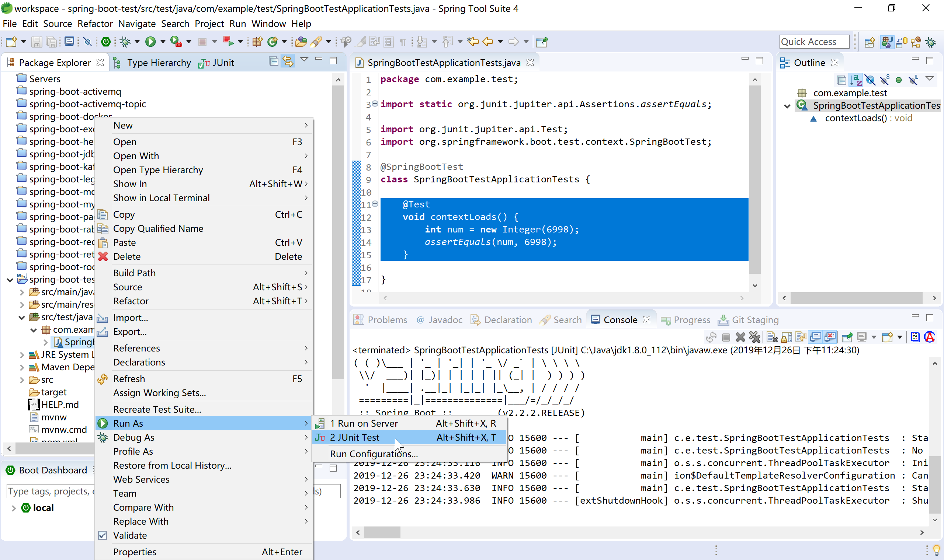Screen dimensions: 944x560
Task: Open the Debug button dropdown arrow
Action: (x=137, y=42)
